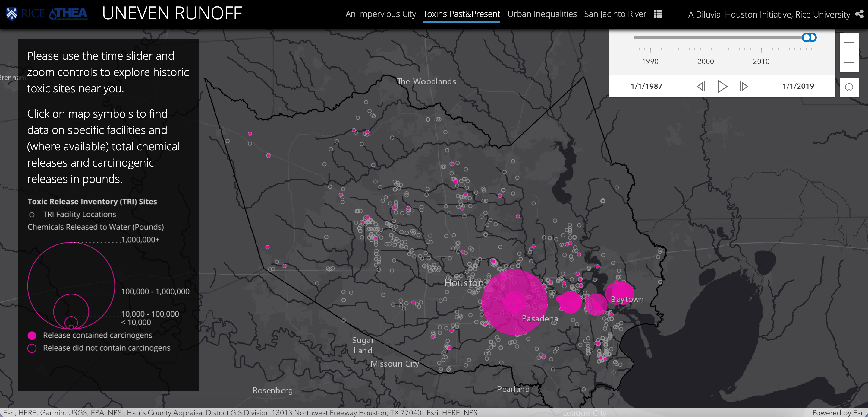Click the 1/1/1987 start date text

[646, 86]
